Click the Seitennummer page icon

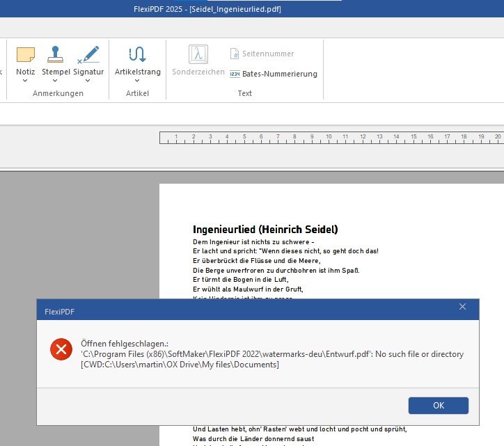coord(235,54)
